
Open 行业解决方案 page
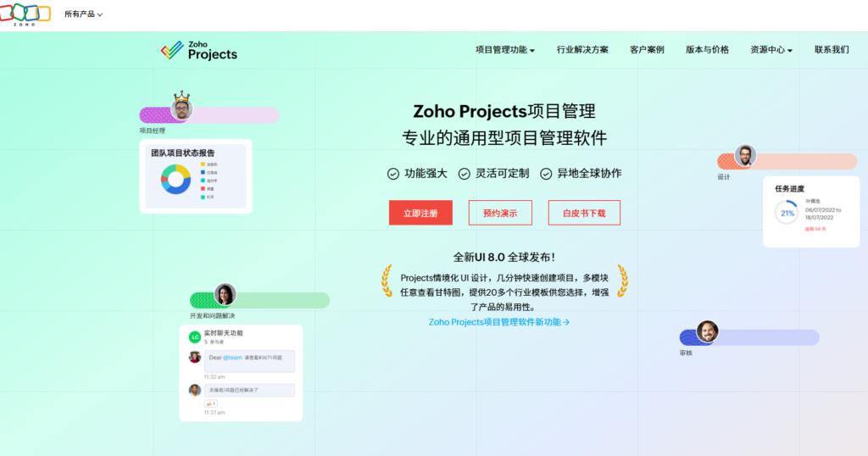(x=582, y=50)
